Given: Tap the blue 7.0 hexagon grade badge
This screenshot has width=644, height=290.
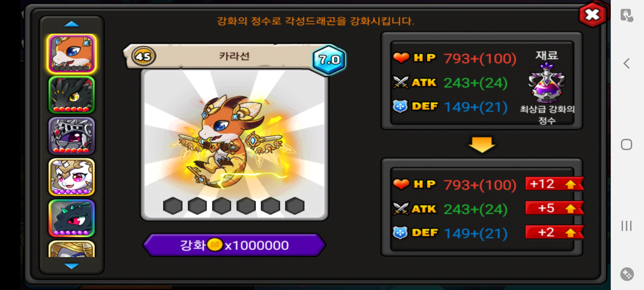Looking at the screenshot, I should tap(329, 60).
